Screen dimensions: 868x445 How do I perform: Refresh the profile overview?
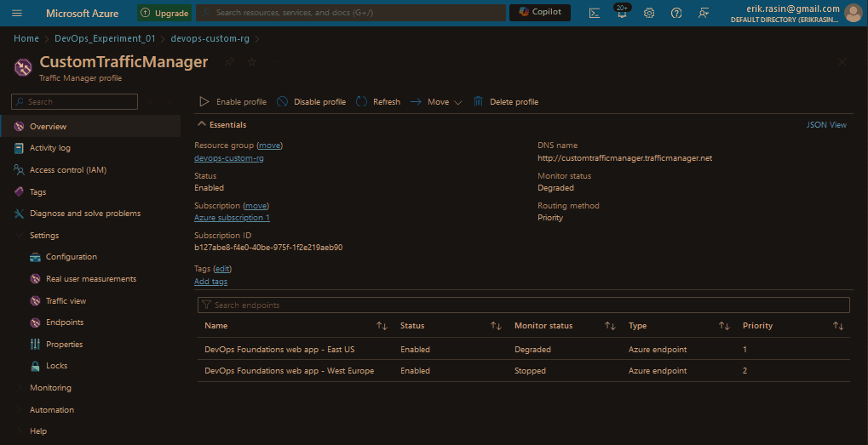coord(377,102)
